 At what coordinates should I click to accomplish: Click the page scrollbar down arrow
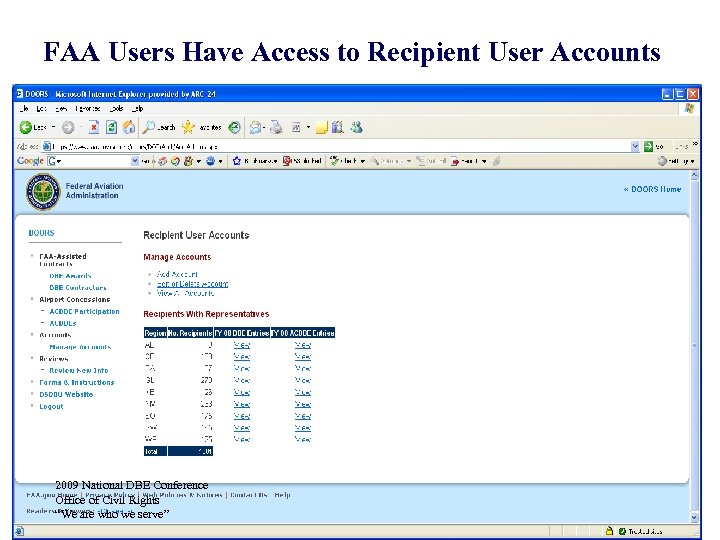click(x=694, y=518)
